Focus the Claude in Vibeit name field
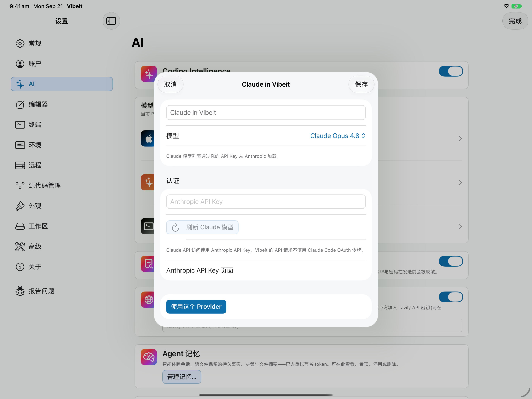The image size is (532, 399). 266,113
